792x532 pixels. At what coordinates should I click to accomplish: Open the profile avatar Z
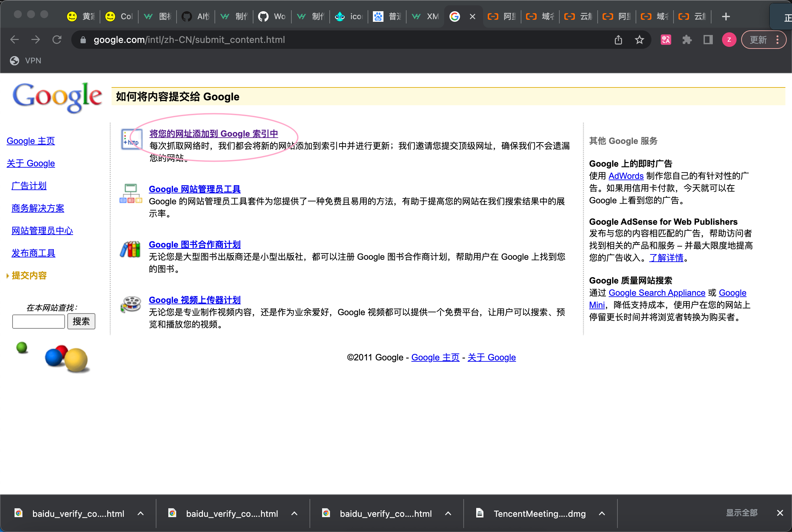[729, 40]
